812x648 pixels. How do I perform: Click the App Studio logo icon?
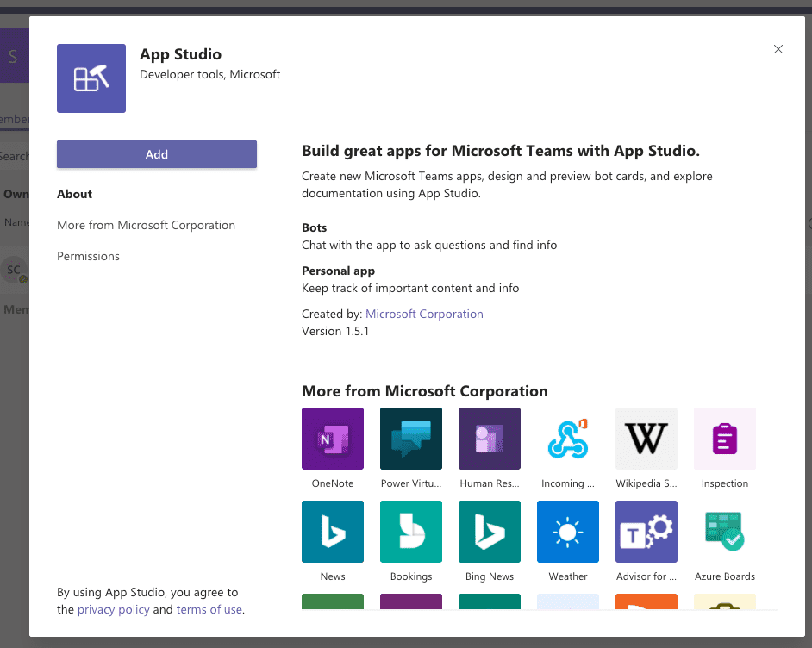tap(91, 78)
